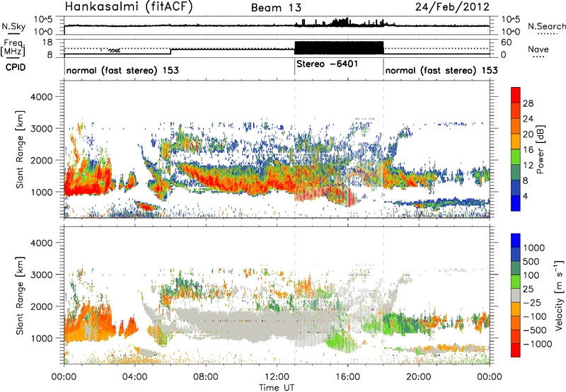Click the velocity panel Slant Range [km] label
Image resolution: width=566 pixels, height=392 pixels.
point(20,295)
